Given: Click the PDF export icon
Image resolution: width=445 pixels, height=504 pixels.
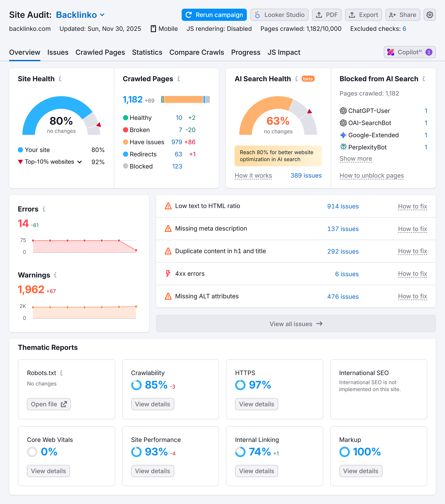Looking at the screenshot, I should pyautogui.click(x=319, y=15).
